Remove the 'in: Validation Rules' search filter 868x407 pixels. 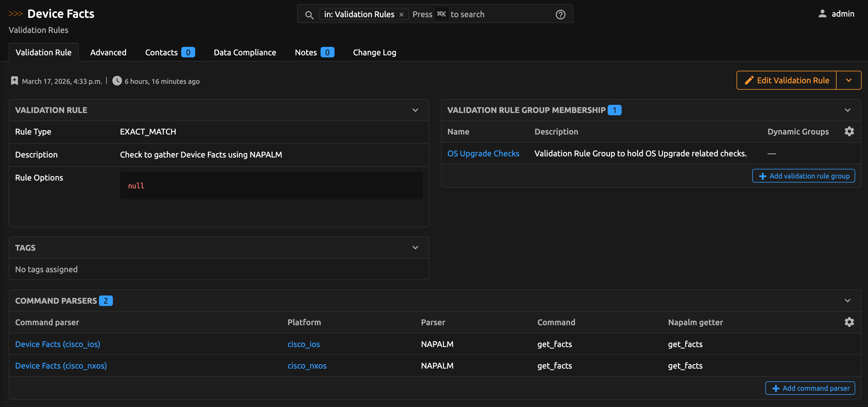coord(401,15)
